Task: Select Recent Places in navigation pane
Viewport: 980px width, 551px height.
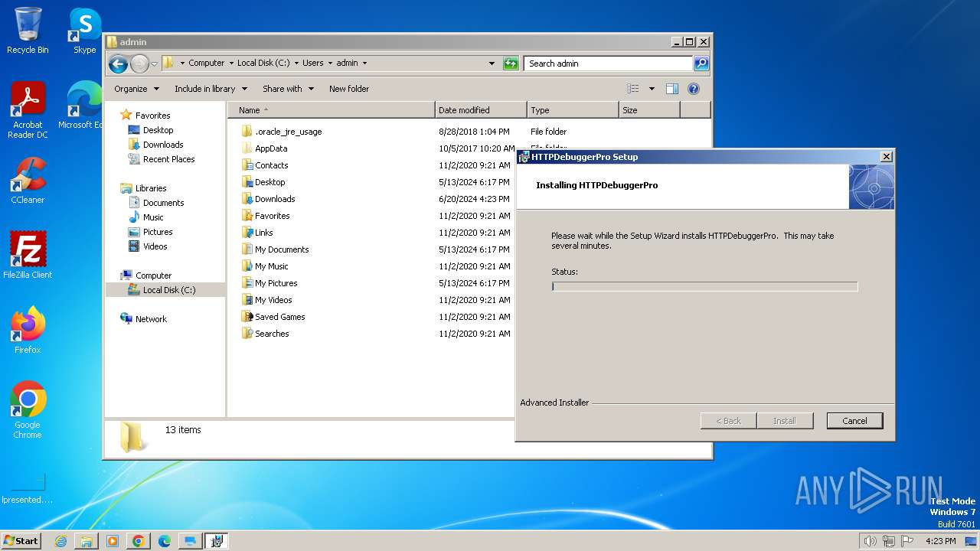Action: 168,159
